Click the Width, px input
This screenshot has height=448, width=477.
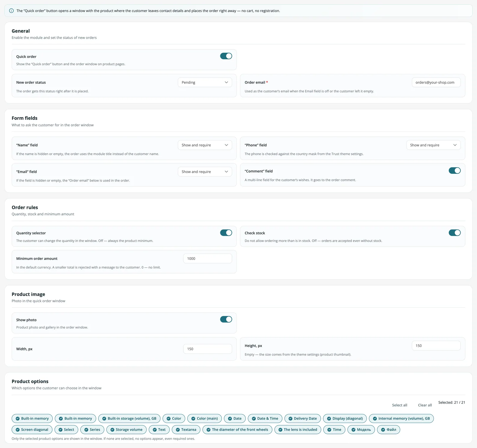point(207,349)
